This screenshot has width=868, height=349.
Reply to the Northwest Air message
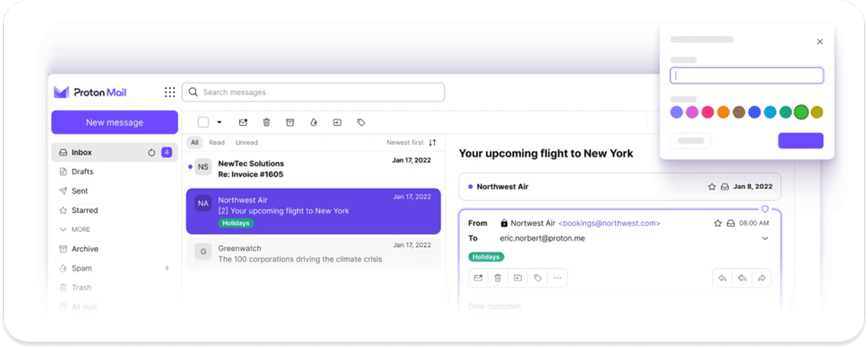point(722,278)
